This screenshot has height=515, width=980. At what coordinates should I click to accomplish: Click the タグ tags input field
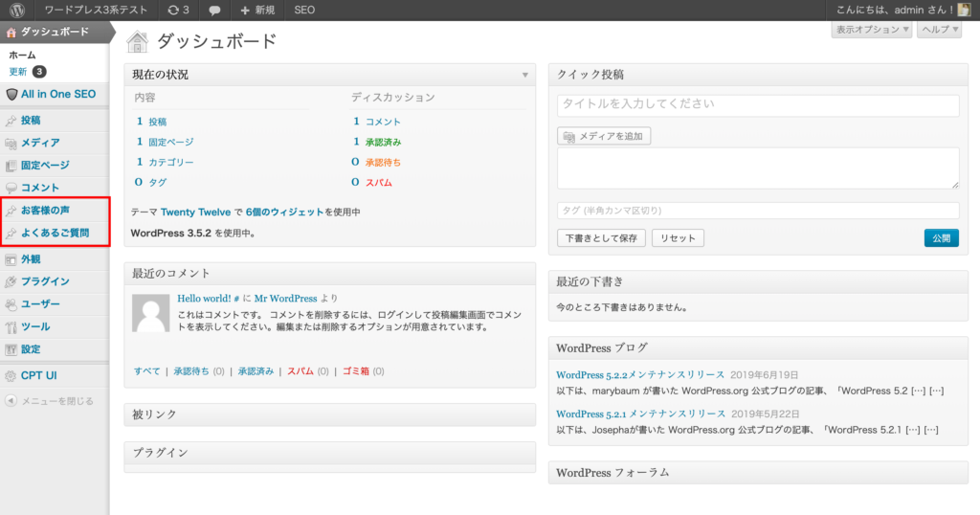[758, 211]
